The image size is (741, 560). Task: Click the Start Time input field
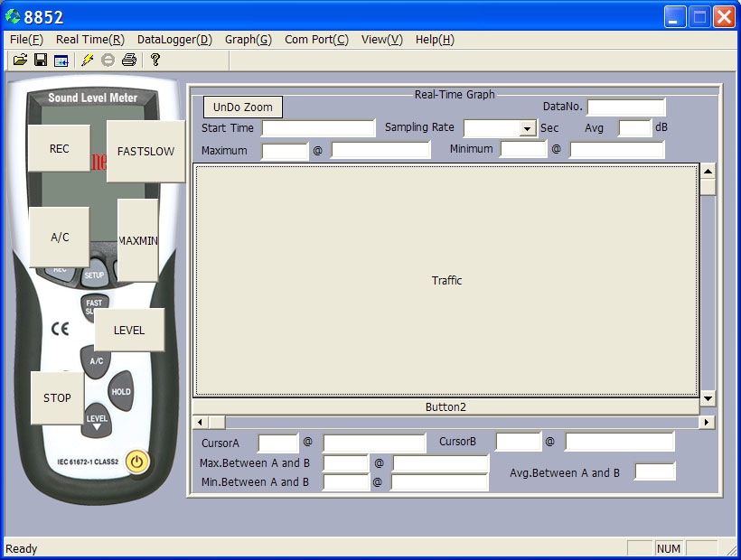pos(318,128)
